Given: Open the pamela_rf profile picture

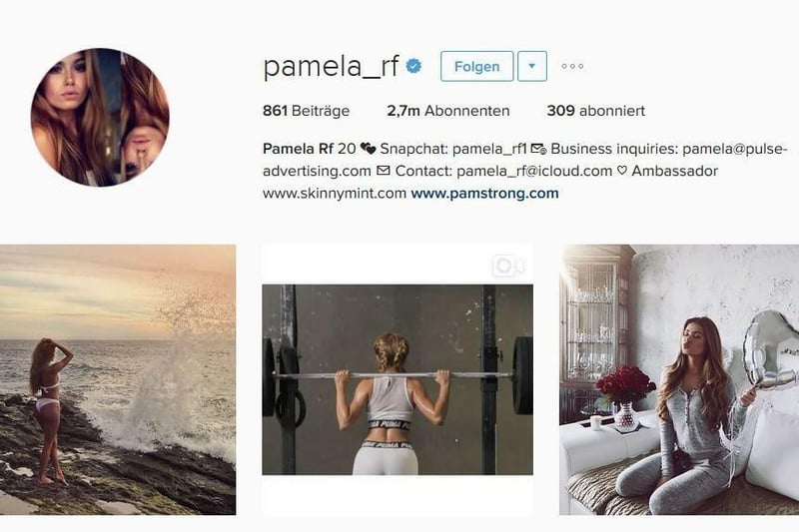Looking at the screenshot, I should point(100,117).
